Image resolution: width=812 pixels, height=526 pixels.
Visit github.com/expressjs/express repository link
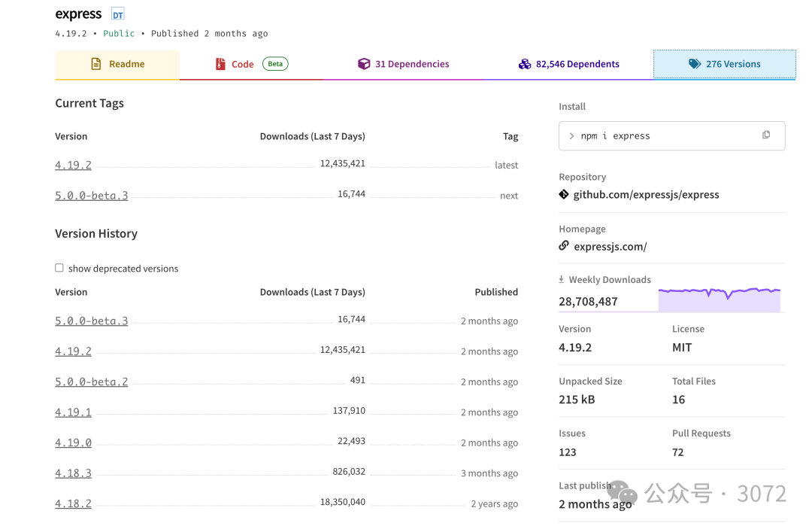tap(646, 194)
